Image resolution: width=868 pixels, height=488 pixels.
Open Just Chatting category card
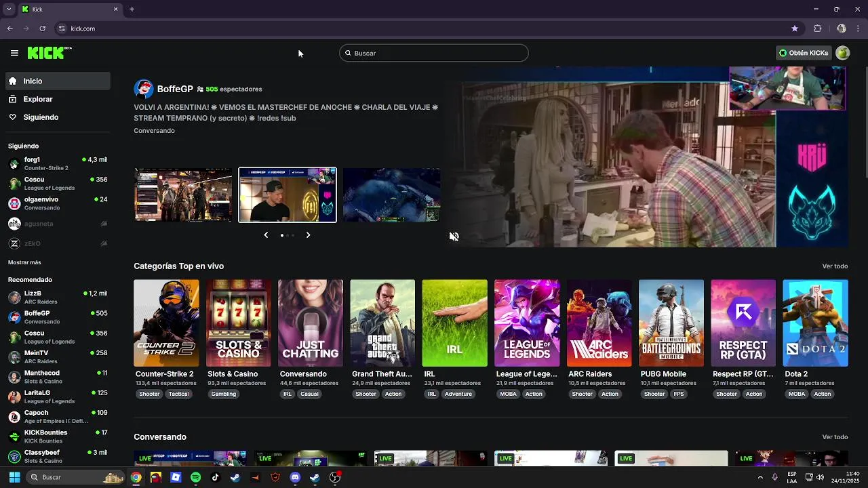[x=311, y=323]
